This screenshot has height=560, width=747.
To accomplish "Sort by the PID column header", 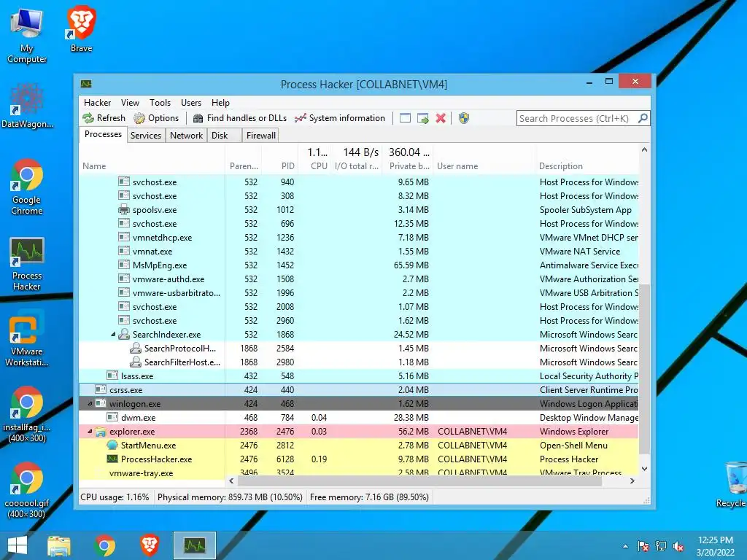I will coord(280,166).
